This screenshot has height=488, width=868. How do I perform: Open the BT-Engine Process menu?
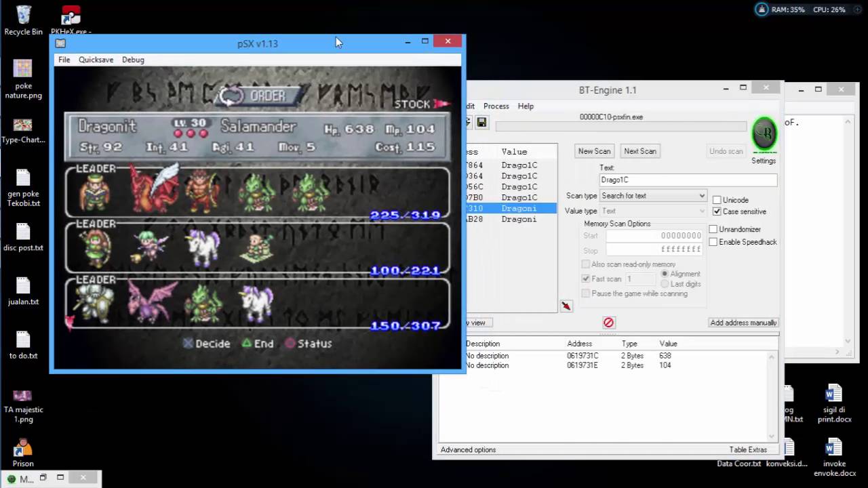[496, 106]
